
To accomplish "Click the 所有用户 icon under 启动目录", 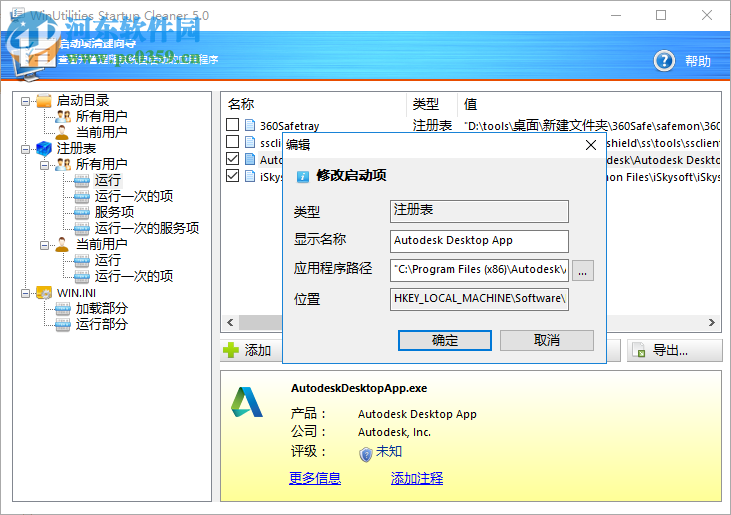I will tap(63, 116).
